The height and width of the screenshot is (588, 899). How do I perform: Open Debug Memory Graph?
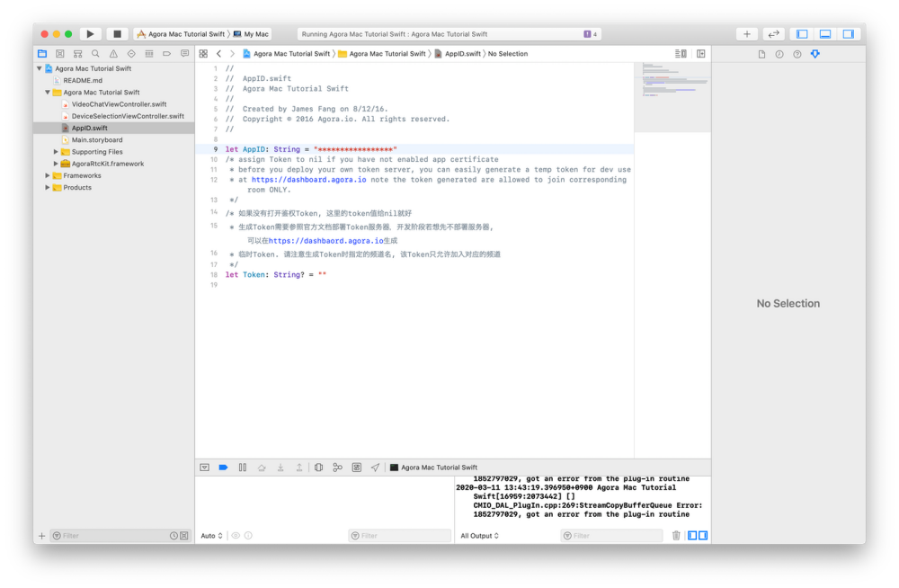click(338, 468)
